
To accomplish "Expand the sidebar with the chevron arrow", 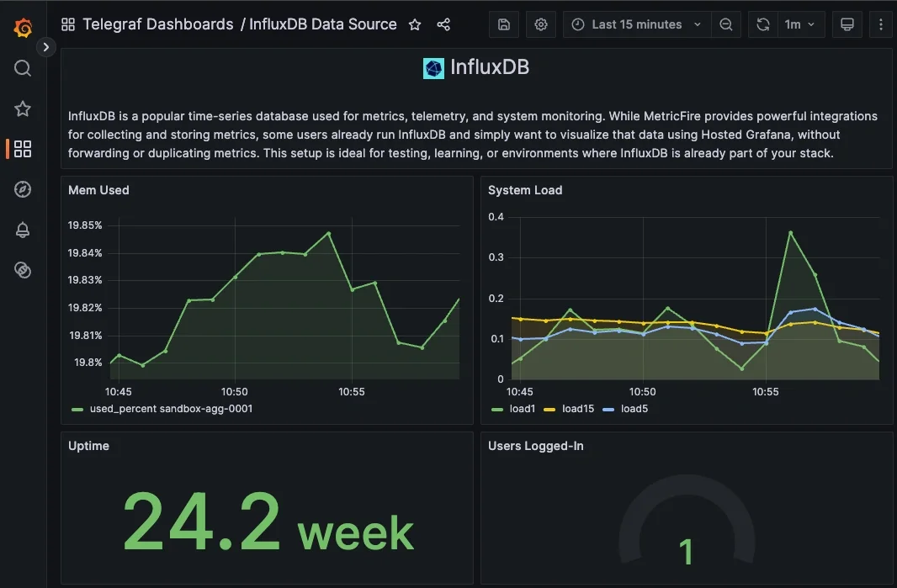I will coord(45,47).
